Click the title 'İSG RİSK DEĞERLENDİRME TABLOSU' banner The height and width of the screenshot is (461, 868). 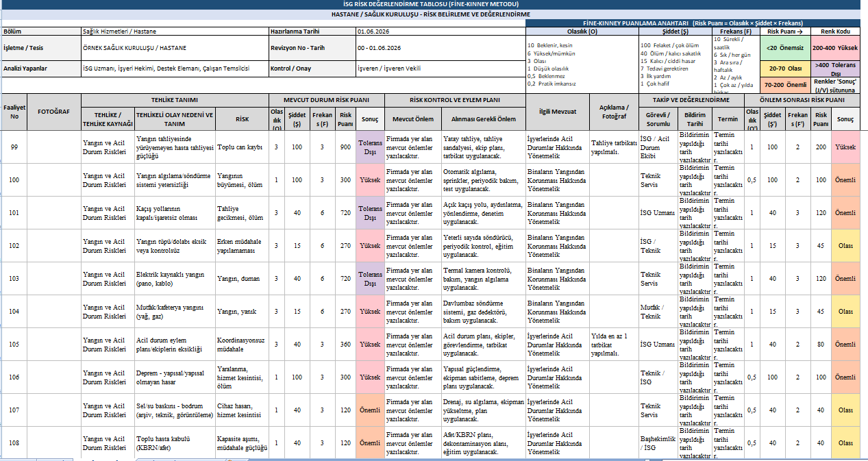[x=430, y=5]
